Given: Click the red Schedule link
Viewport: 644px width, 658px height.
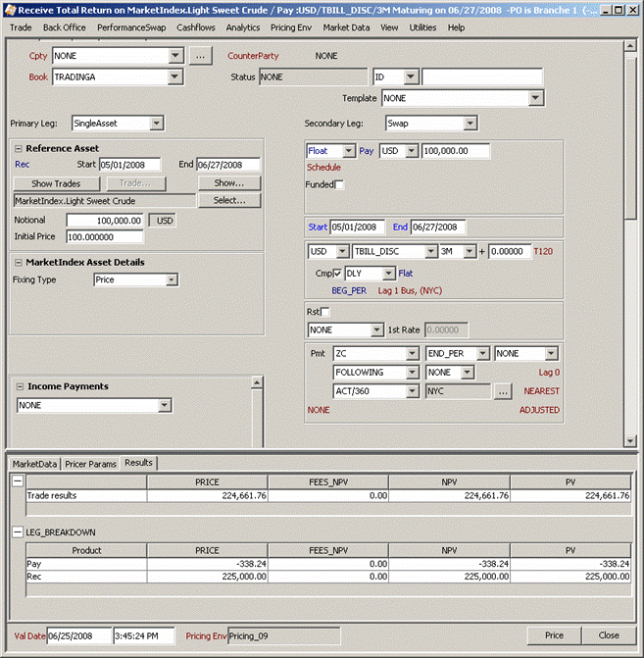Looking at the screenshot, I should coord(323,168).
